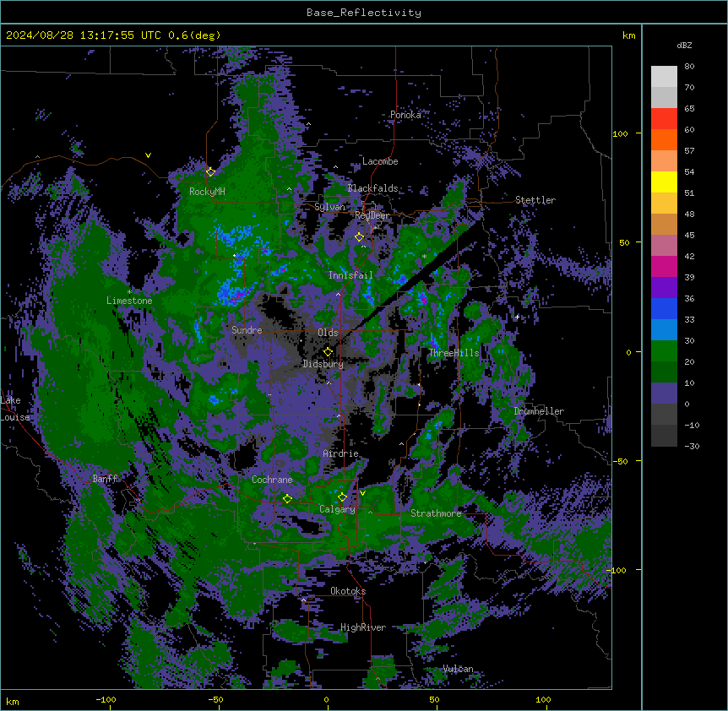728x711 pixels.
Task: Click the Vulcan label
Action: (458, 669)
